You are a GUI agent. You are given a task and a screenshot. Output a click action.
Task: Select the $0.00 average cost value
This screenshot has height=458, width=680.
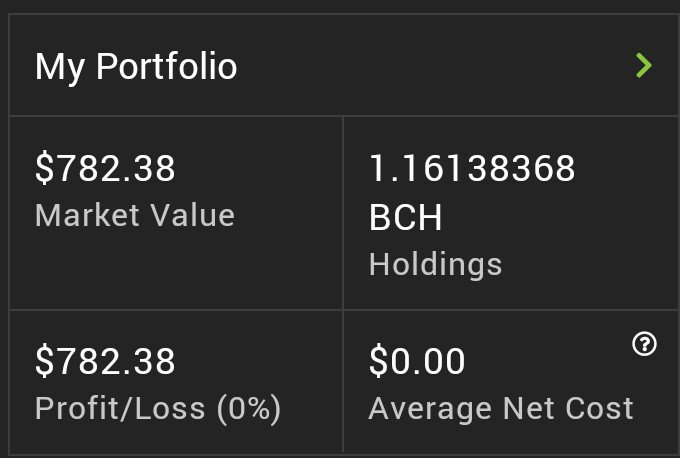417,361
